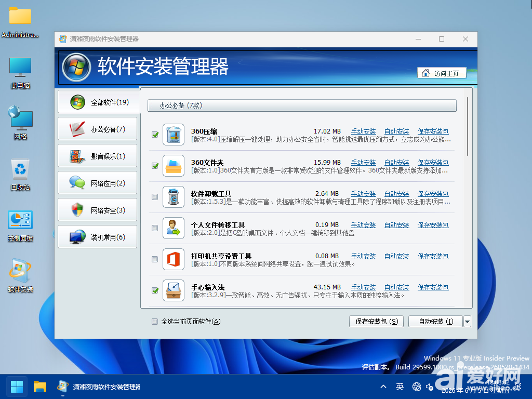Click 自动安装 link for 手心输入法
Image resolution: width=532 pixels, height=399 pixels.
point(396,287)
